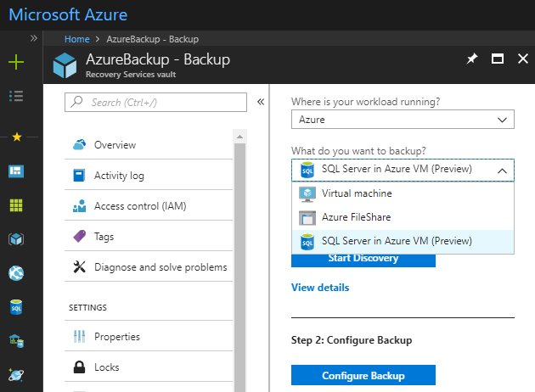Open all resources grid icon in sidebar
This screenshot has width=535, height=392.
click(x=16, y=204)
